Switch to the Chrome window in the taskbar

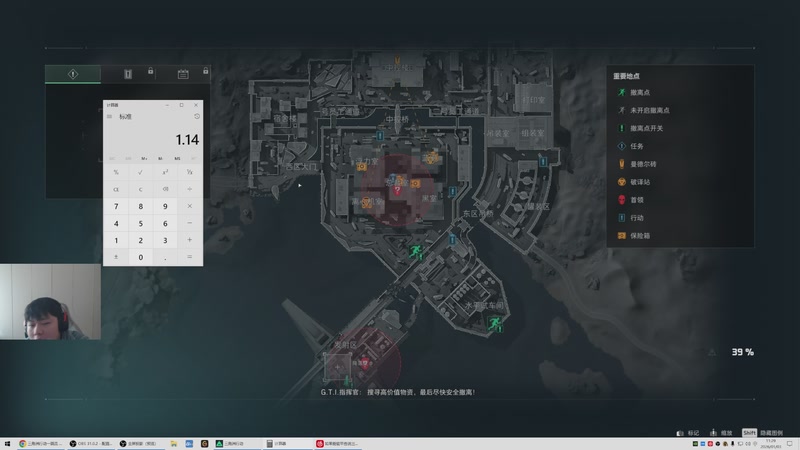[x=41, y=444]
